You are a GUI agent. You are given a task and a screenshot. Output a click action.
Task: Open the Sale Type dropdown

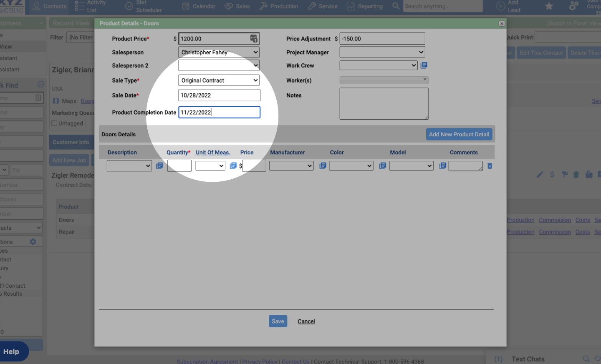click(x=219, y=80)
